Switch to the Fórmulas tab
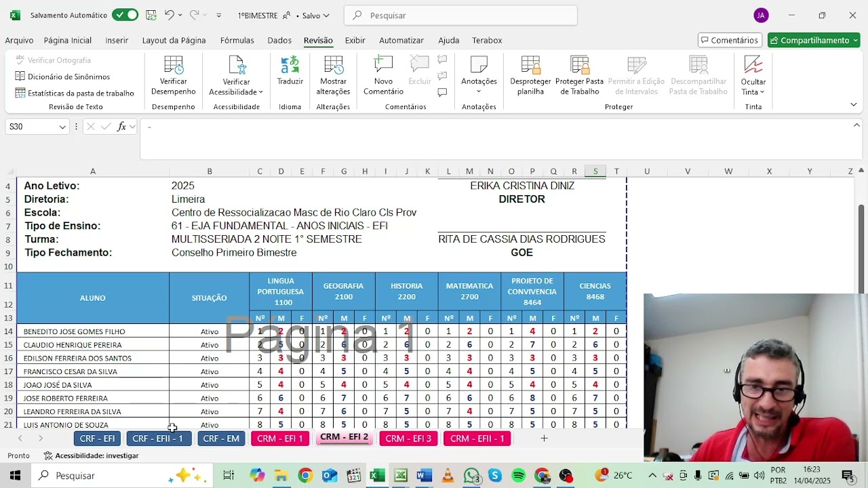The height and width of the screenshot is (488, 868). tap(237, 41)
